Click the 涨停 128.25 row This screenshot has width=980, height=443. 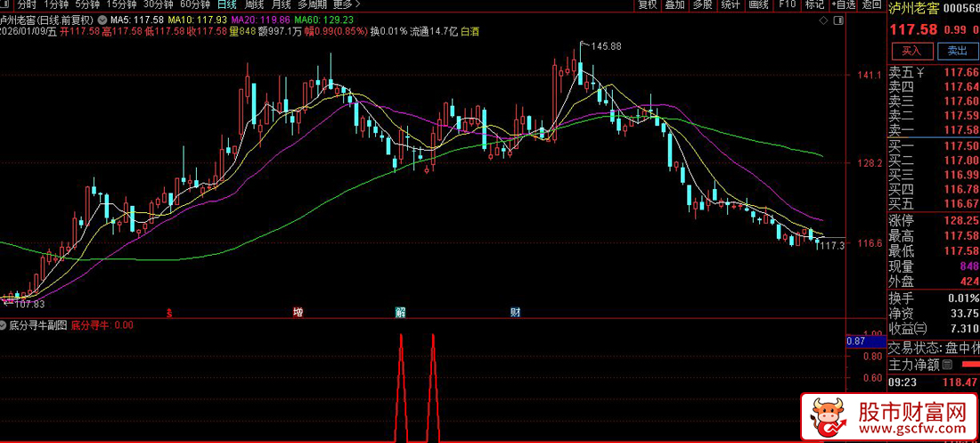[934, 221]
